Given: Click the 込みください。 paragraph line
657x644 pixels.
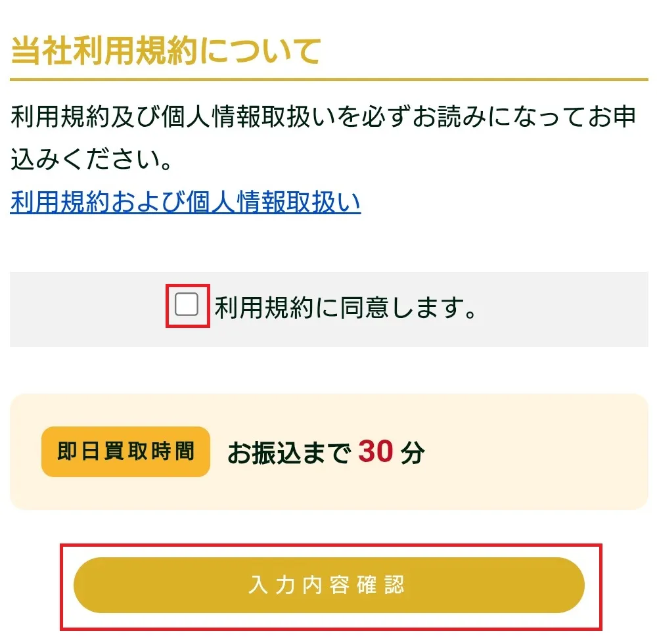Looking at the screenshot, I should 92,160.
